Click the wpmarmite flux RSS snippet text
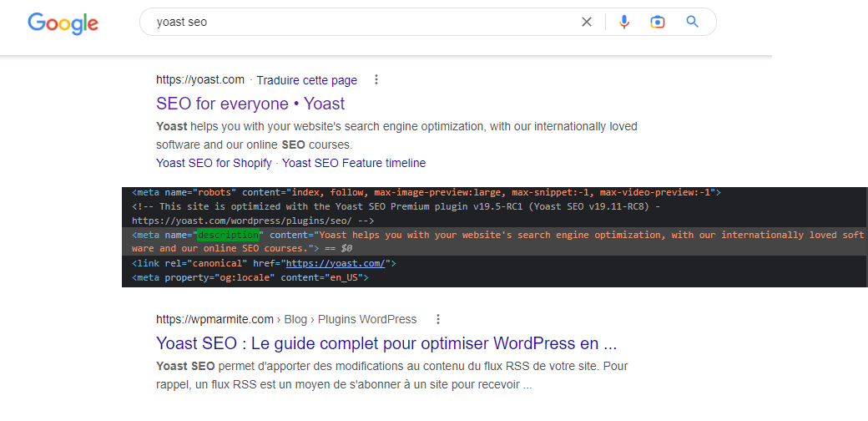 click(x=392, y=376)
